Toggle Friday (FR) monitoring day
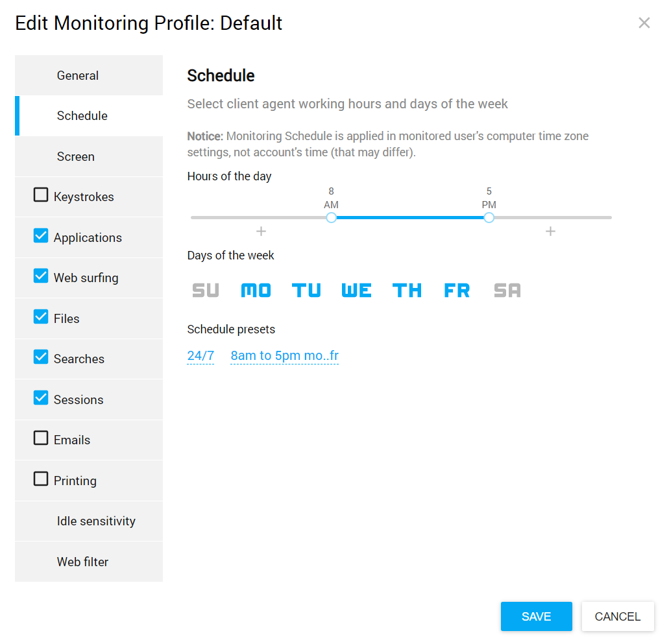 (x=457, y=291)
